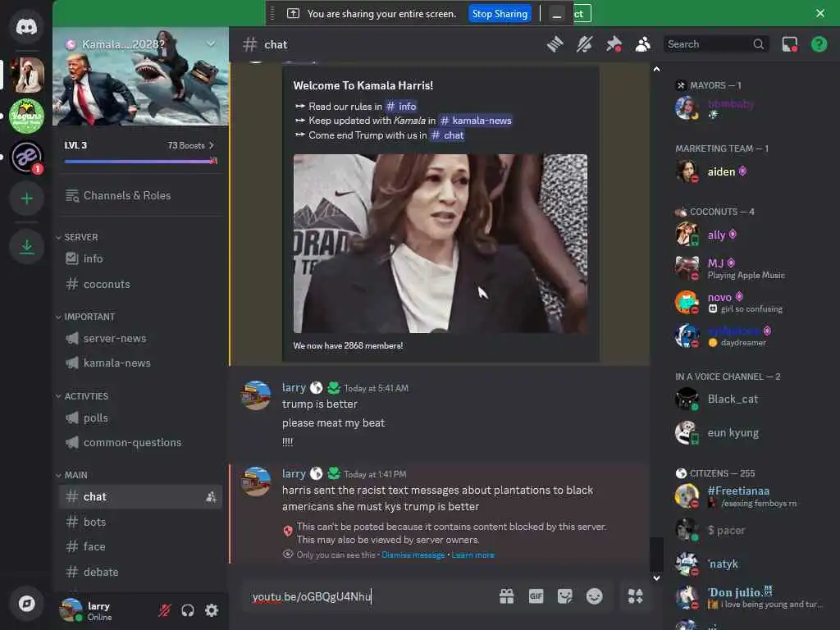This screenshot has height=630, width=840.
Task: Open the GIF picker
Action: (536, 596)
